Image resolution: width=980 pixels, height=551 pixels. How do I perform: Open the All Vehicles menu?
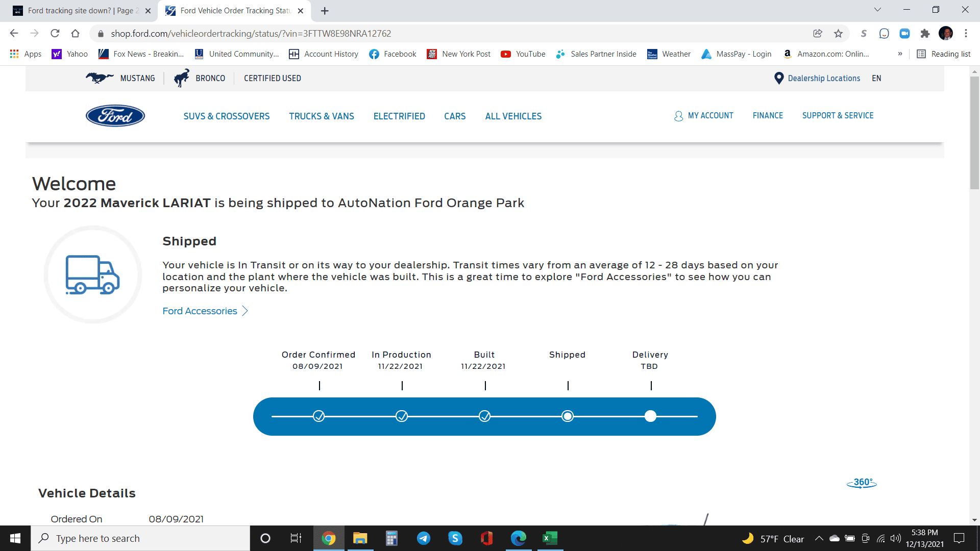[513, 116]
